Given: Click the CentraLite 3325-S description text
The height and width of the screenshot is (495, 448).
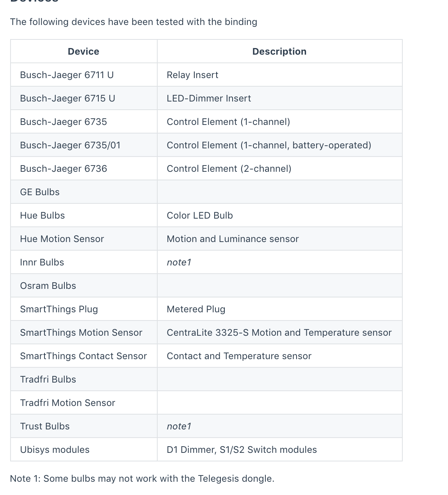Looking at the screenshot, I should (279, 333).
